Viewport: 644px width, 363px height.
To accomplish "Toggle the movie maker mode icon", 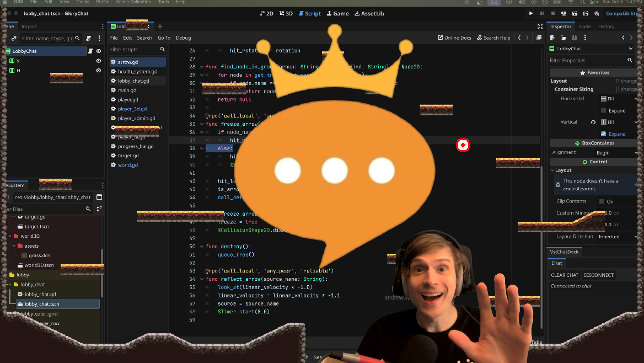I will pos(597,14).
